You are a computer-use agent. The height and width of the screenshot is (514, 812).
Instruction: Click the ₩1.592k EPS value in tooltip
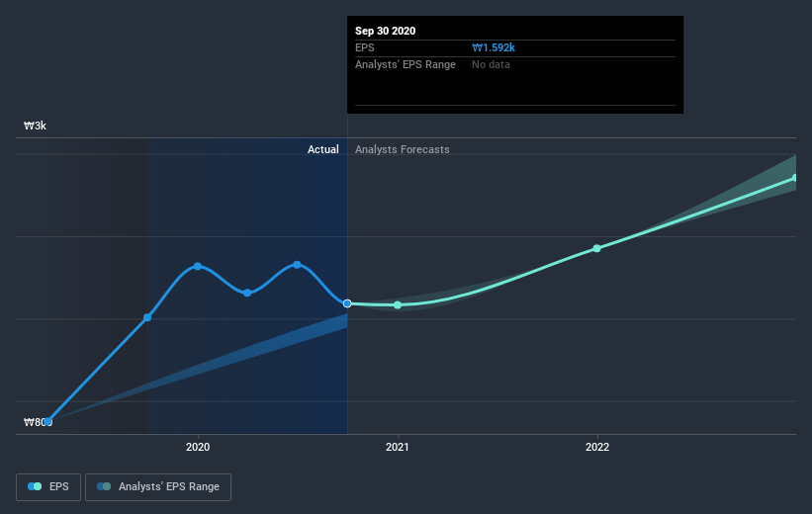(493, 46)
